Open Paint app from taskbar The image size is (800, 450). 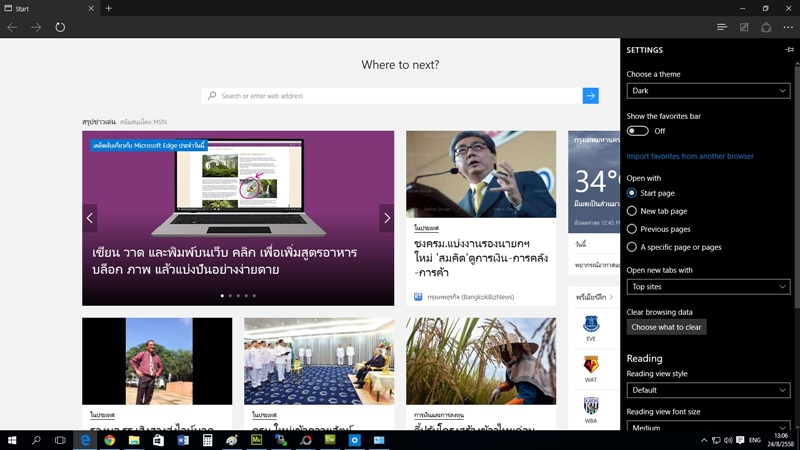tap(232, 440)
